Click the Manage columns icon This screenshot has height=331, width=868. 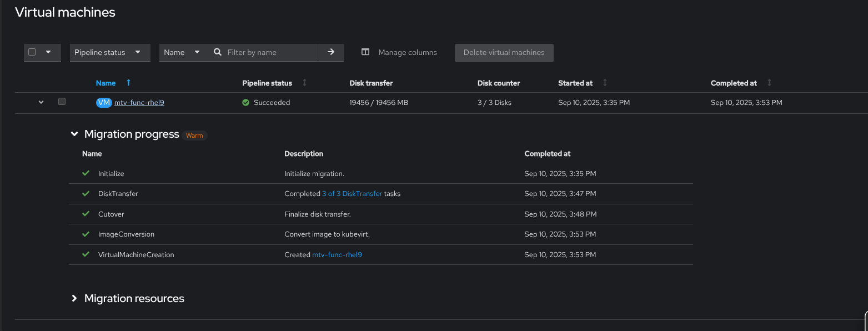click(365, 52)
